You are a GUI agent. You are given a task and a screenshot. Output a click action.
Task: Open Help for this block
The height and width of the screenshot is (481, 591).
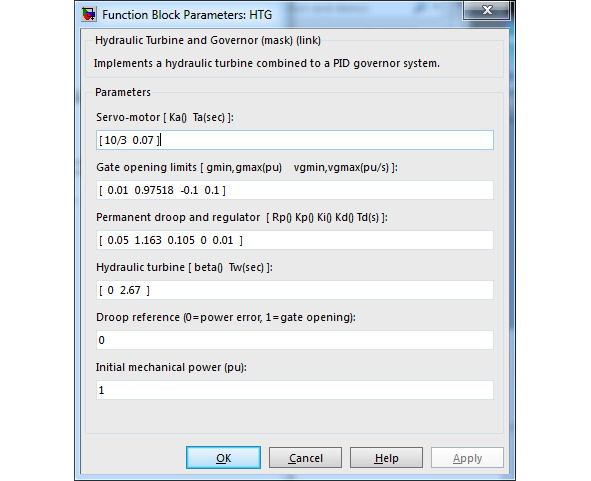tap(386, 458)
